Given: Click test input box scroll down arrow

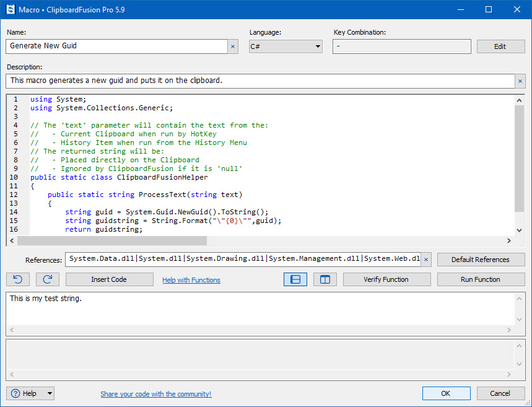Looking at the screenshot, I should click(519, 320).
